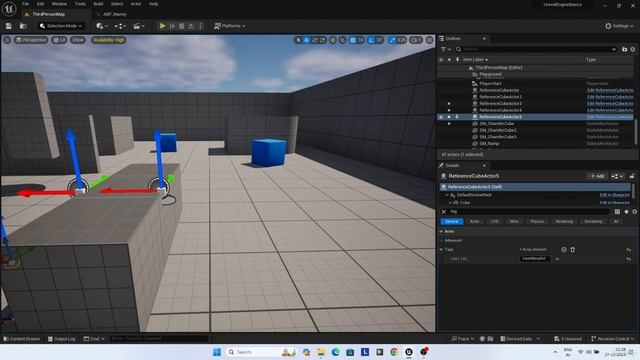Toggle scale snapping in the viewport toolbar
Screen dimensions: 640x360
coord(392,40)
